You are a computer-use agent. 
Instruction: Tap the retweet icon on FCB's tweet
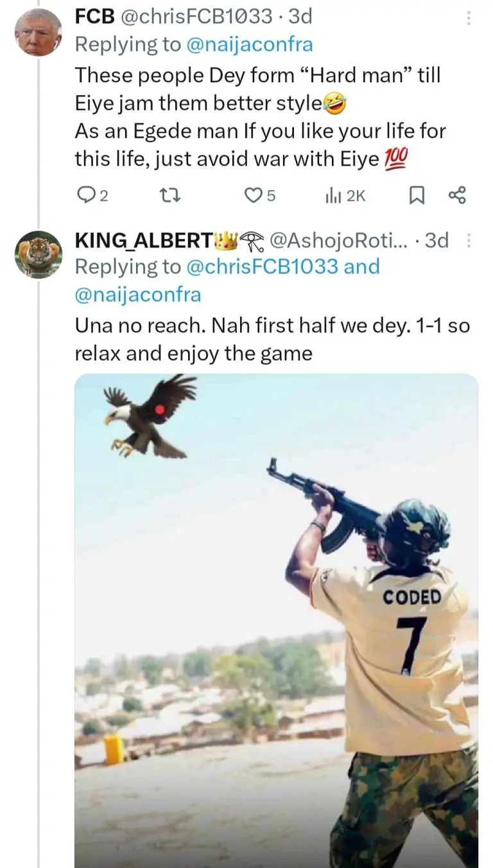(x=169, y=195)
